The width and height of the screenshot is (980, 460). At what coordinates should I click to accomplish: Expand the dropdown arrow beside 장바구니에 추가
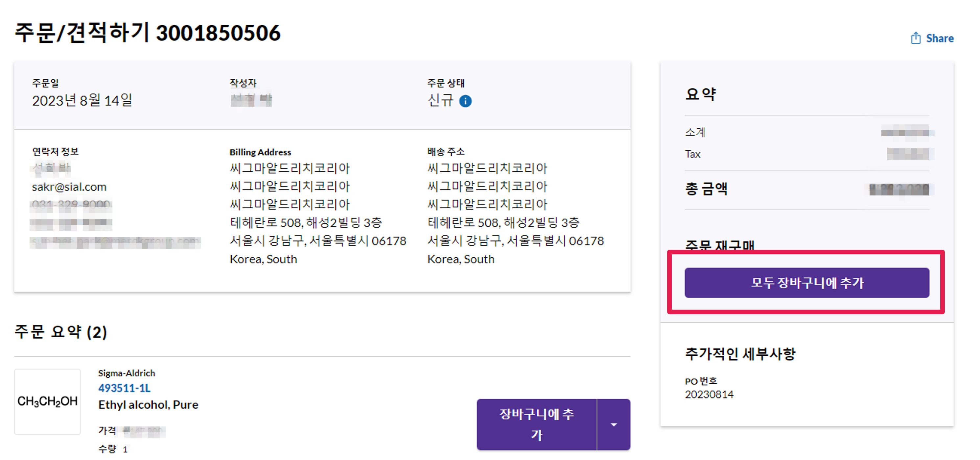point(613,424)
